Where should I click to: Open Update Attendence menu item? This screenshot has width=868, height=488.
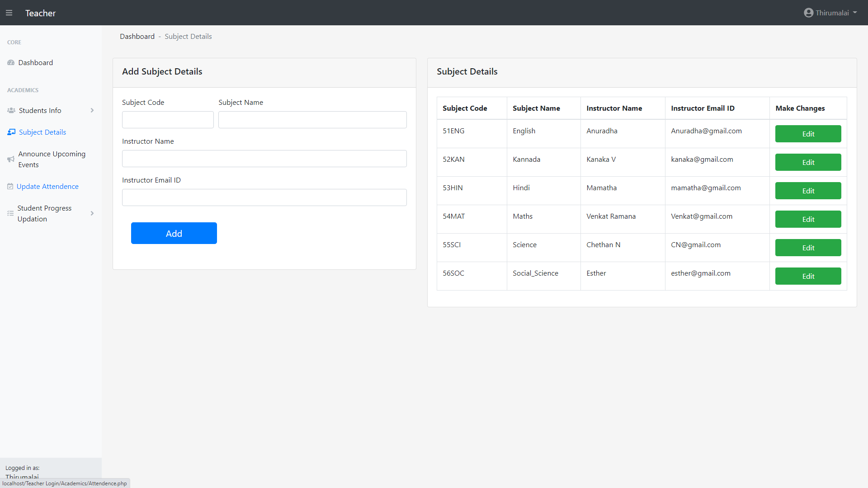47,187
